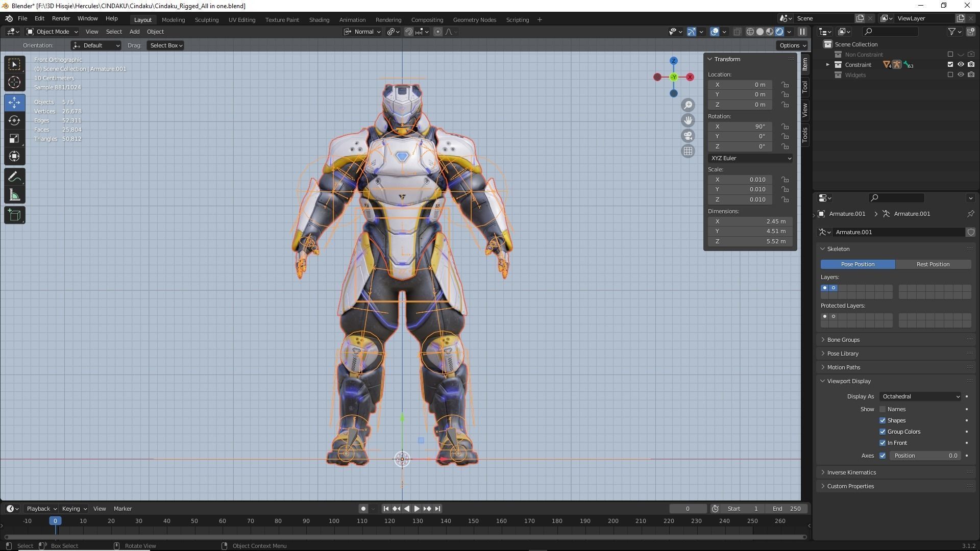This screenshot has width=980, height=551.
Task: Open the Geometry Nodes workspace tab
Action: (474, 20)
